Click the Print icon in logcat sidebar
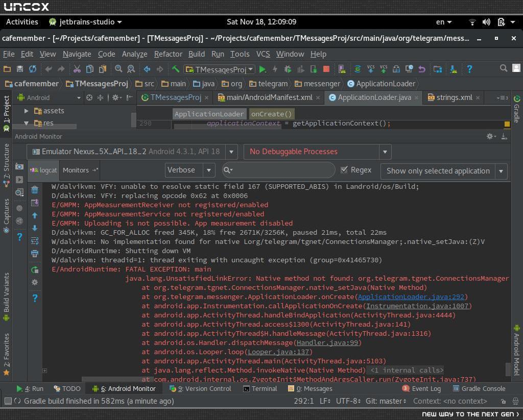Image resolution: width=523 pixels, height=420 pixels. (x=35, y=253)
